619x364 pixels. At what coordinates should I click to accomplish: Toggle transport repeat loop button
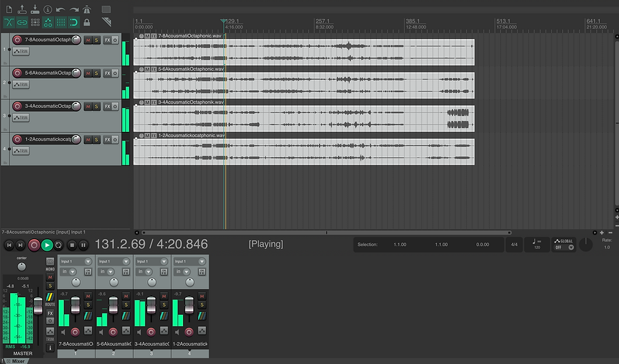tap(58, 245)
